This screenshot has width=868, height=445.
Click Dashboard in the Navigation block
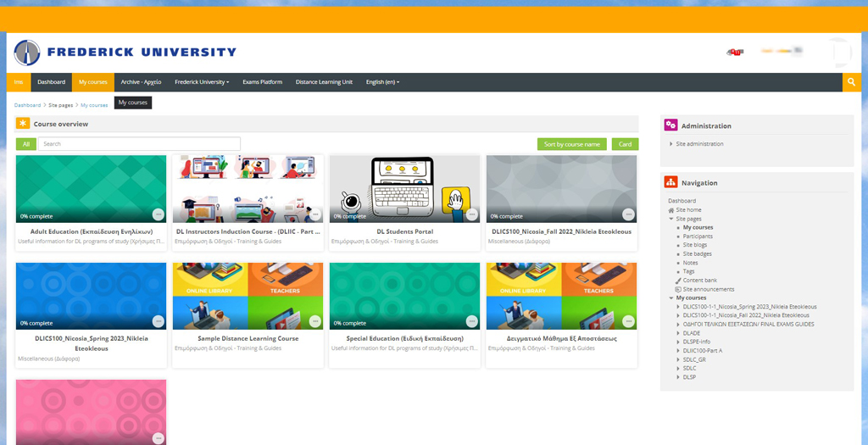click(x=682, y=201)
